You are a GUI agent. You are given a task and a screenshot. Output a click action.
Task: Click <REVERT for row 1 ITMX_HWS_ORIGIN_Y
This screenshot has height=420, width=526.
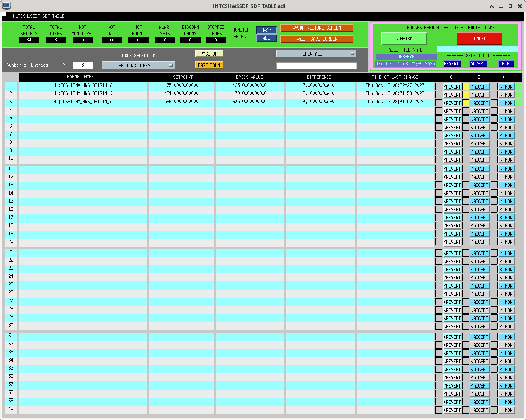click(x=452, y=87)
